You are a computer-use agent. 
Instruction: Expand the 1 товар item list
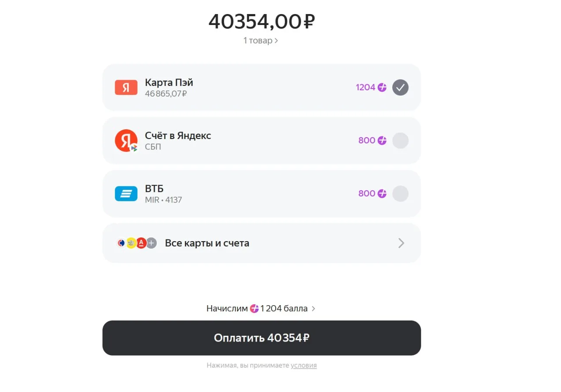pos(261,40)
